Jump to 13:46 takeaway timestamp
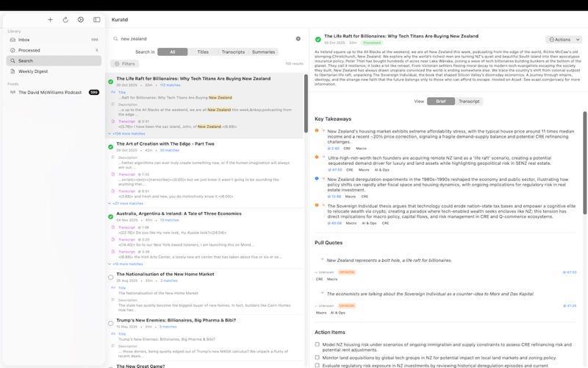 click(x=334, y=197)
